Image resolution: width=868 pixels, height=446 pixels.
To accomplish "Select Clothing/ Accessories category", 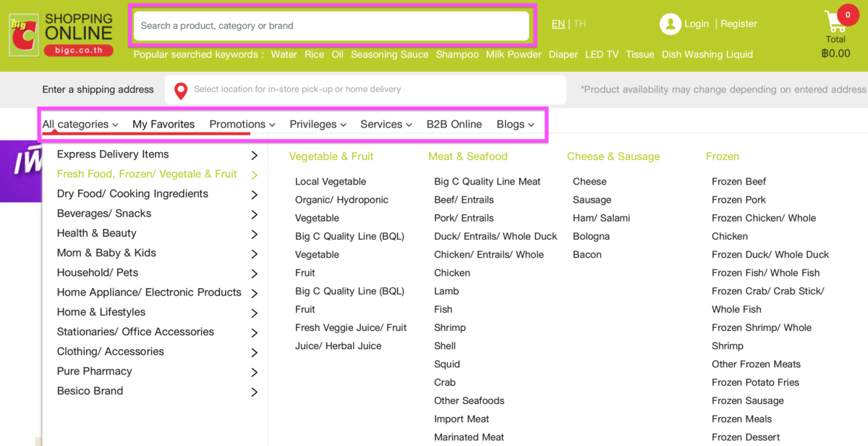I will tap(111, 351).
